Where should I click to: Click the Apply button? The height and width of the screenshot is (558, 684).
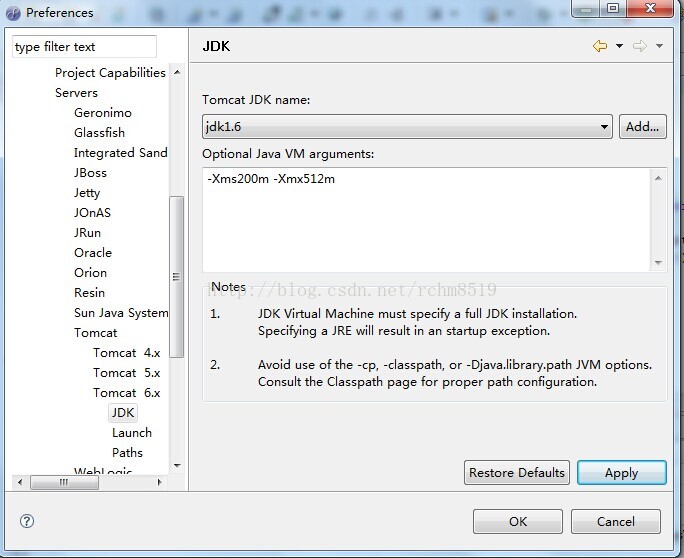click(x=622, y=472)
